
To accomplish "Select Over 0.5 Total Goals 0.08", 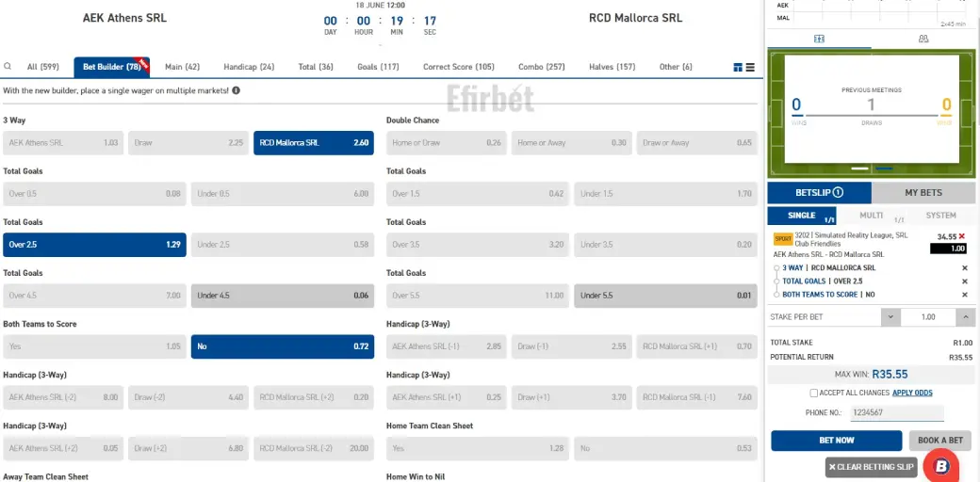I will (94, 194).
